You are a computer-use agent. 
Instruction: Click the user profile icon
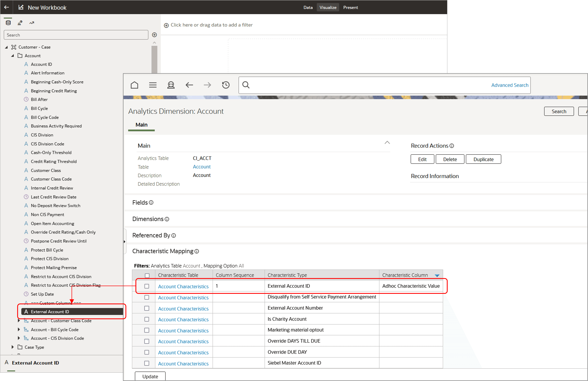point(171,85)
